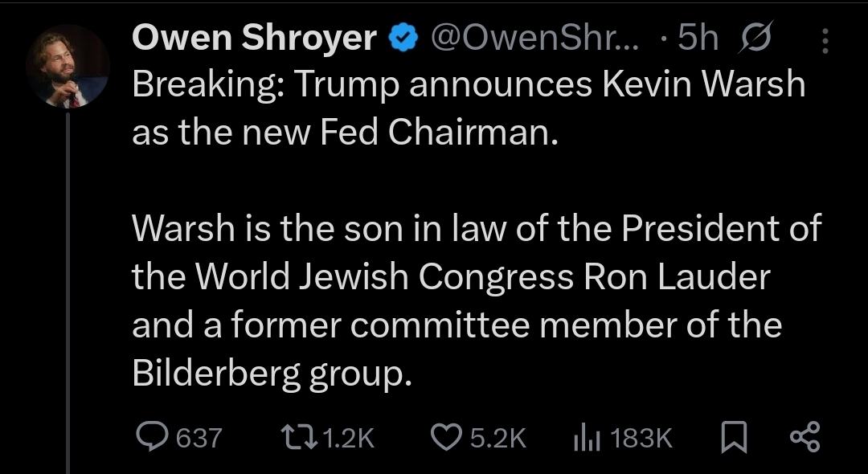
Task: Click the 637 replies count
Action: click(198, 438)
